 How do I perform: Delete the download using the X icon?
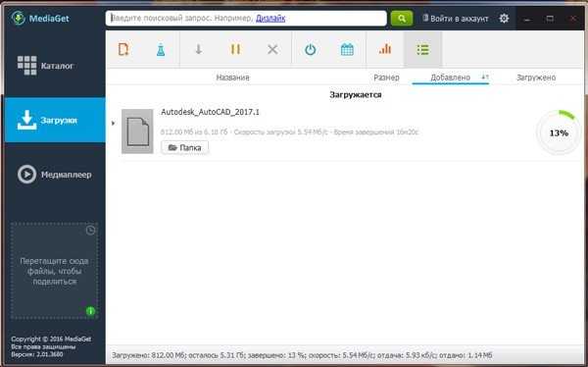pos(272,49)
